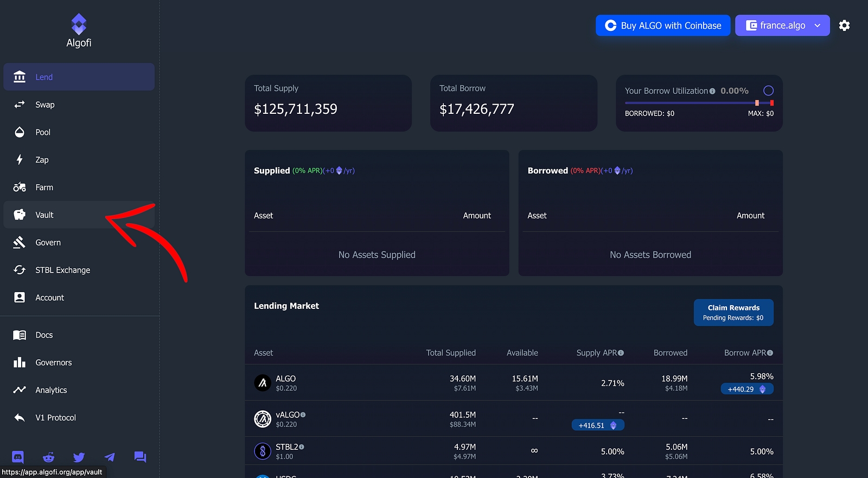Click the Claim Rewards button
This screenshot has height=478, width=868.
tap(733, 312)
